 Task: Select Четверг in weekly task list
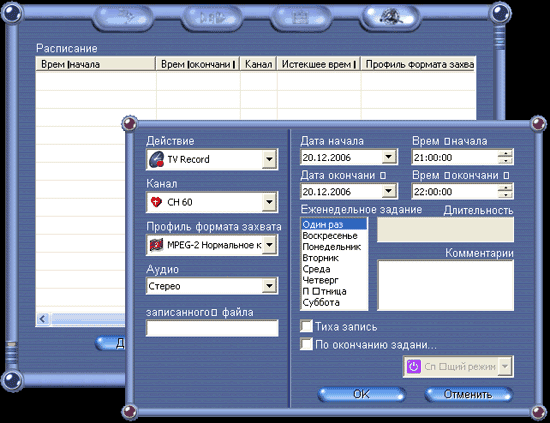[334, 280]
